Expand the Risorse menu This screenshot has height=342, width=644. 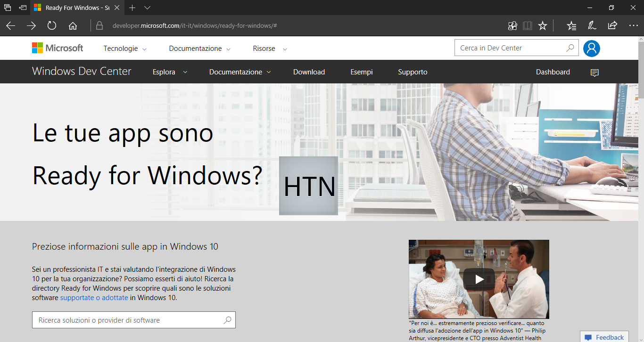point(270,49)
